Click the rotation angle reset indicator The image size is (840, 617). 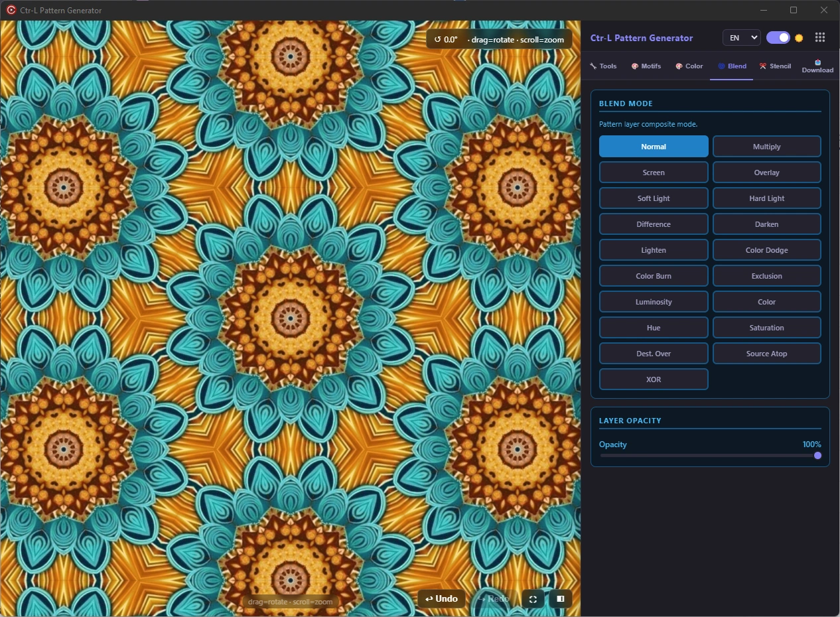[x=446, y=39]
